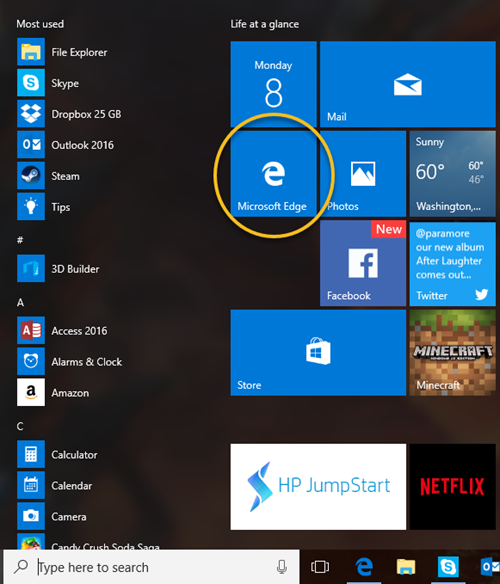
Task: Launch 3D Builder
Action: coord(58,269)
